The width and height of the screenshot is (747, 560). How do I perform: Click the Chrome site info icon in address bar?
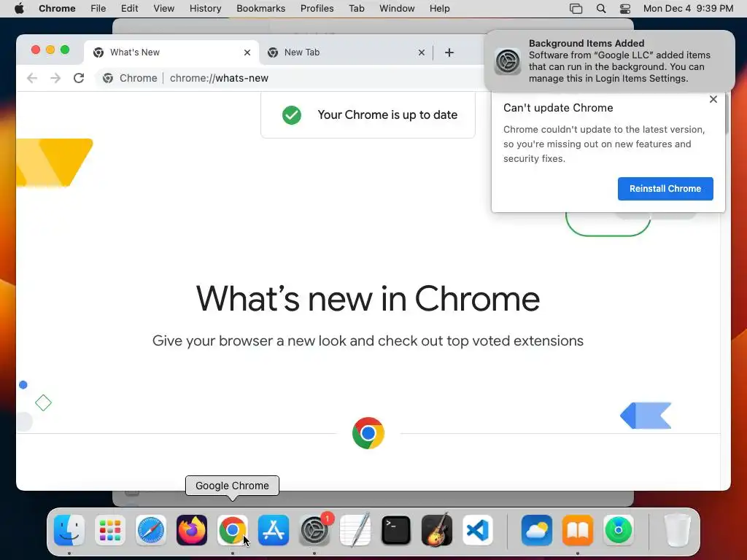(108, 78)
